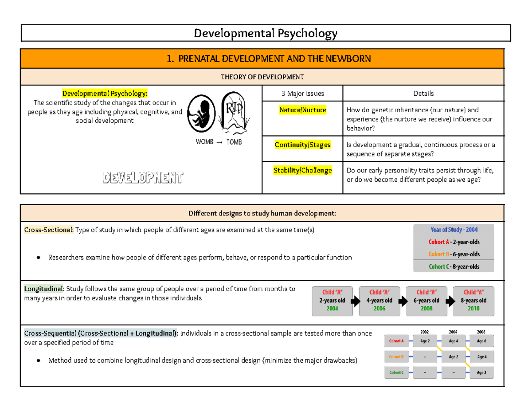
Task: Click the DEVELOPMENT word-art graphic
Action: click(142, 178)
